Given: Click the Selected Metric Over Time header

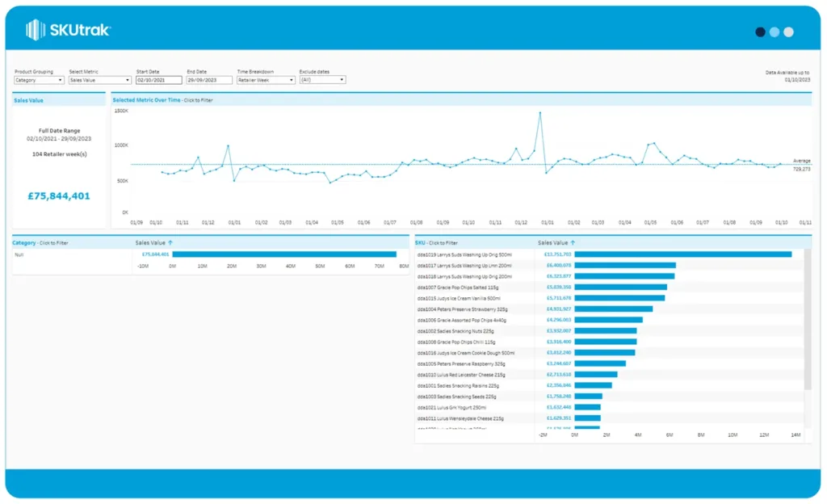Looking at the screenshot, I should (162, 100).
